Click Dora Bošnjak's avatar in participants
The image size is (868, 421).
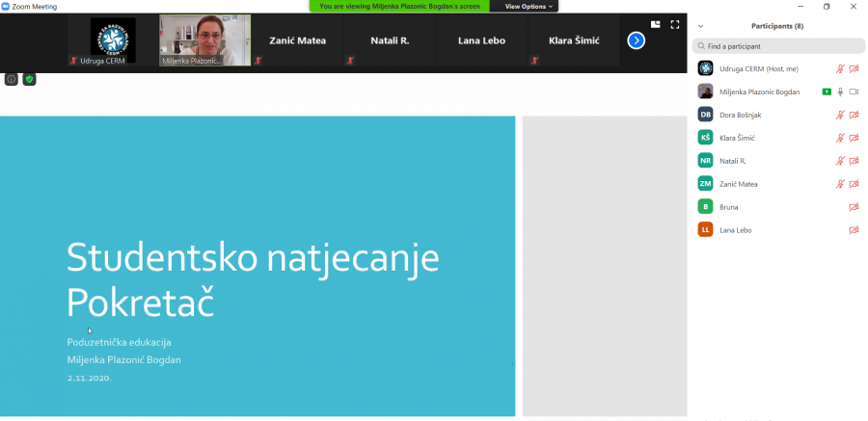click(x=705, y=115)
